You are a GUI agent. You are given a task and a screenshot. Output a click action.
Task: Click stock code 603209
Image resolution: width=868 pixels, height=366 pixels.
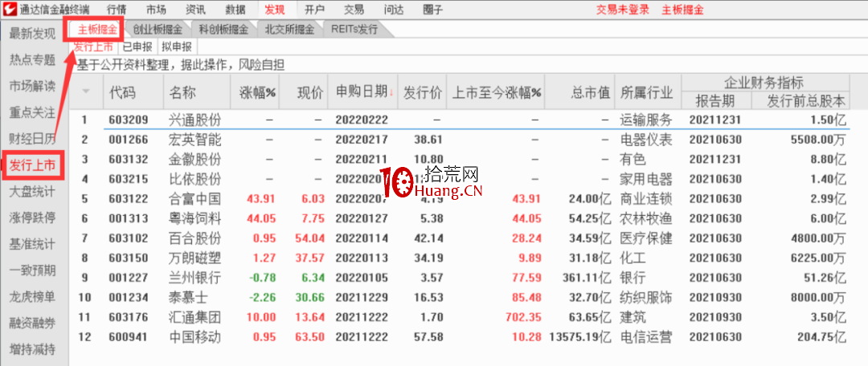click(129, 120)
